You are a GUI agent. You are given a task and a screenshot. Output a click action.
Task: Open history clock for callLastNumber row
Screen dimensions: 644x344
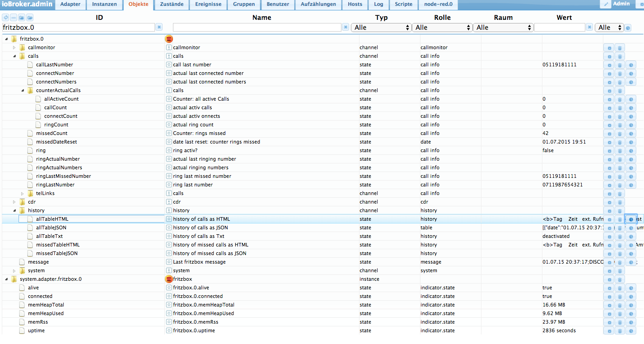[631, 65]
